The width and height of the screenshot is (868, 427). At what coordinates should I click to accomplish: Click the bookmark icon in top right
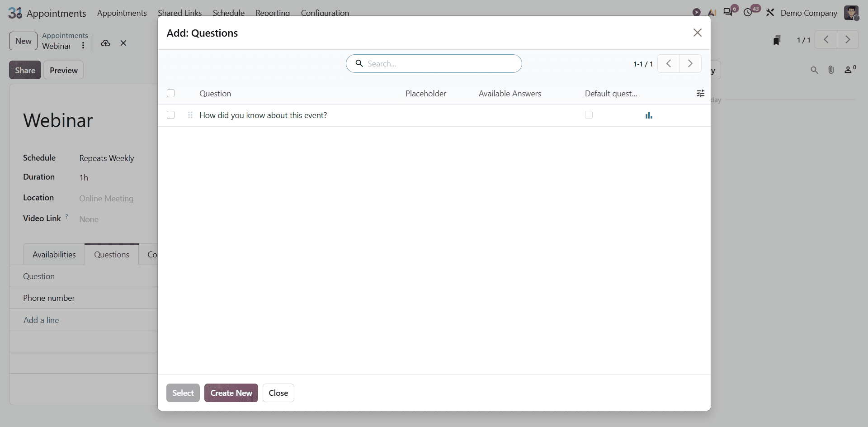pyautogui.click(x=777, y=40)
